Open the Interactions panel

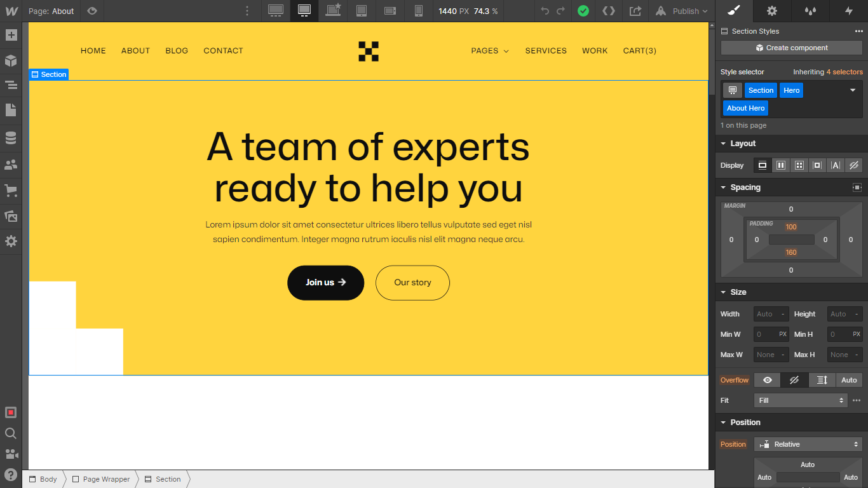pyautogui.click(x=849, y=11)
